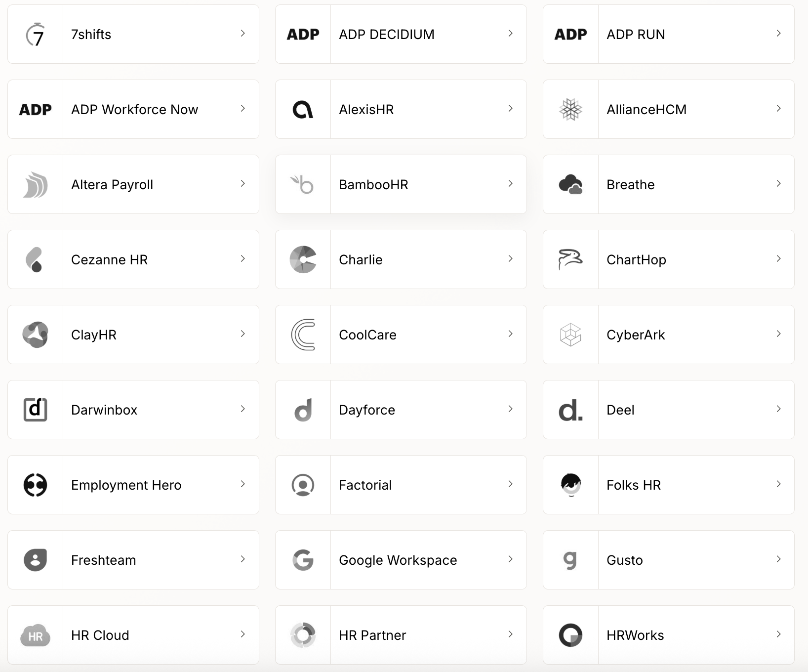Expand the 7shifts card chevron
Screen dimensions: 808x672
tap(242, 34)
